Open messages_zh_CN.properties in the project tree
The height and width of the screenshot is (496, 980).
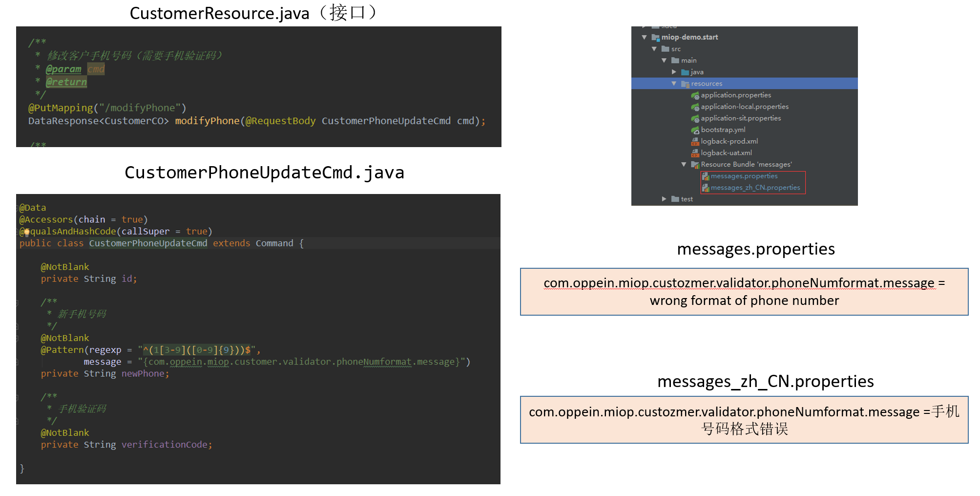[x=755, y=188]
